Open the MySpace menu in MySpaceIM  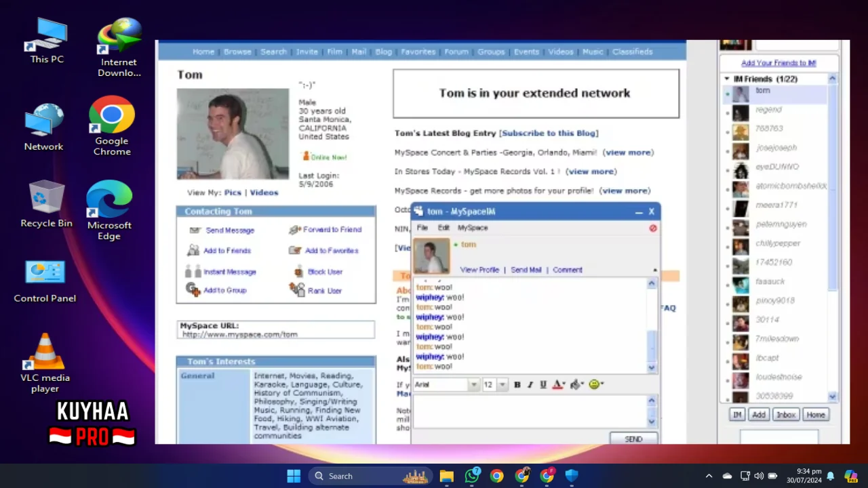tap(473, 228)
